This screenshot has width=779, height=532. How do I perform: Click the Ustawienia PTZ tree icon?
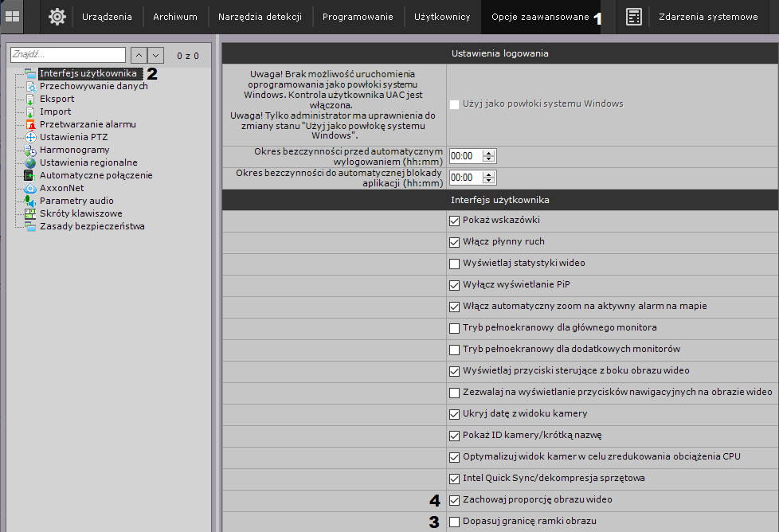[30, 137]
